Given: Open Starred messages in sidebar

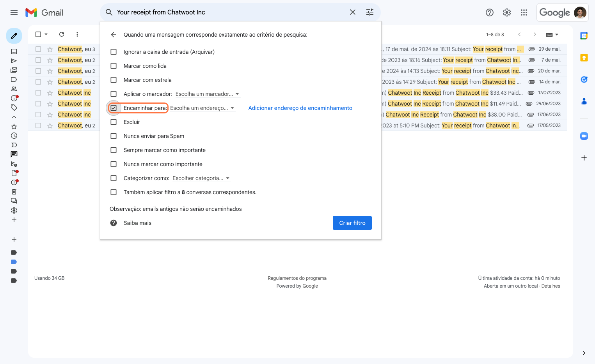Looking at the screenshot, I should 14,126.
